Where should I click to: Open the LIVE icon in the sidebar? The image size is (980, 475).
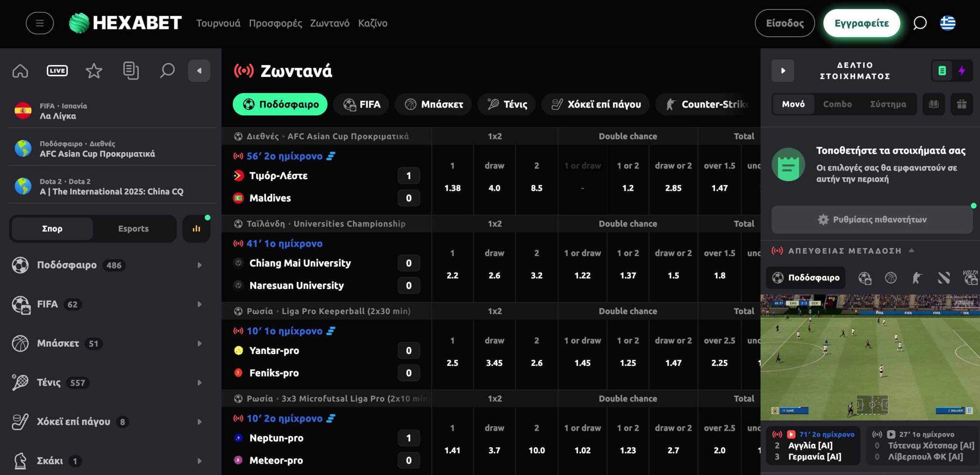[x=57, y=71]
